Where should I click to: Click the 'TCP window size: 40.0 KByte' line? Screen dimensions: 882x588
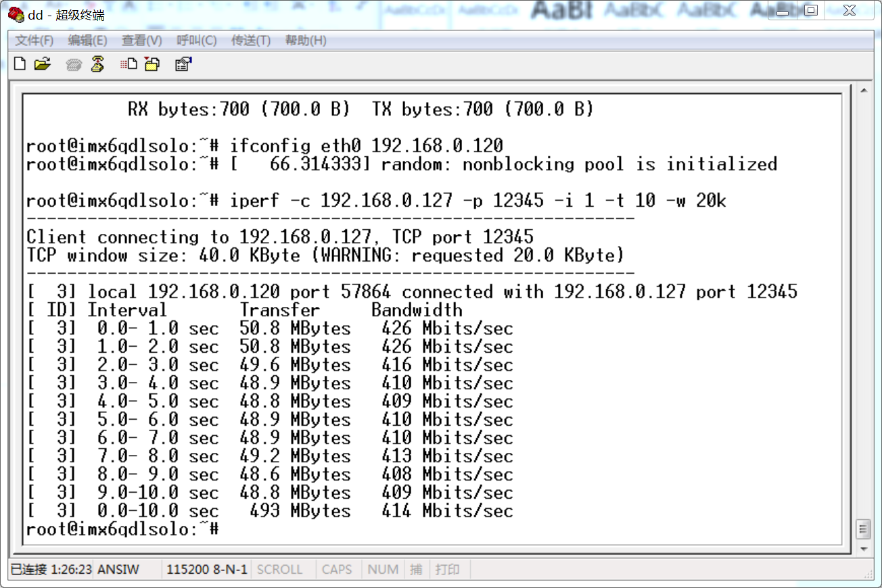pos(325,255)
